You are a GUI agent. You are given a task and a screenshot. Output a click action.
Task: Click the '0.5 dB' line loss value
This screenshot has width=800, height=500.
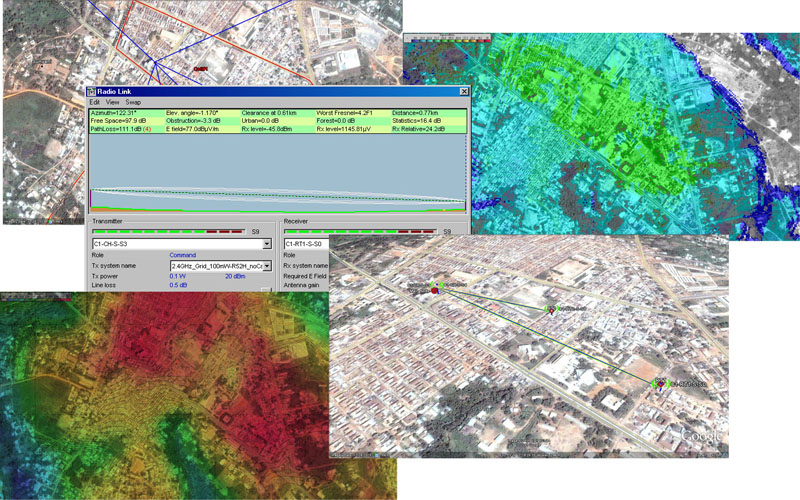[x=178, y=285]
